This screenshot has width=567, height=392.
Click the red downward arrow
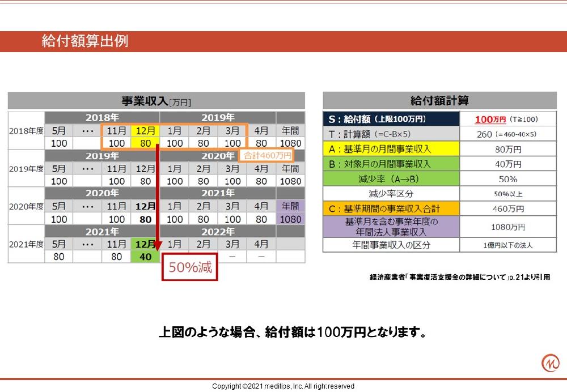pos(157,198)
